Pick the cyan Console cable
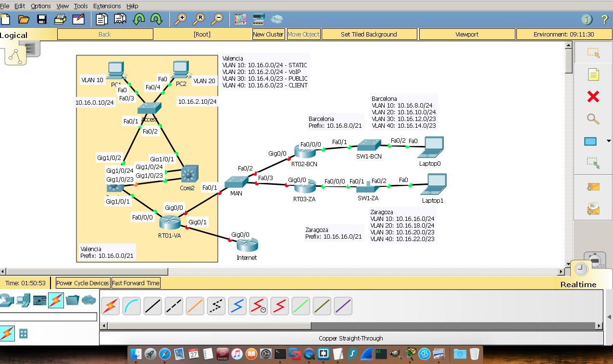The height and width of the screenshot is (364, 613). (131, 306)
